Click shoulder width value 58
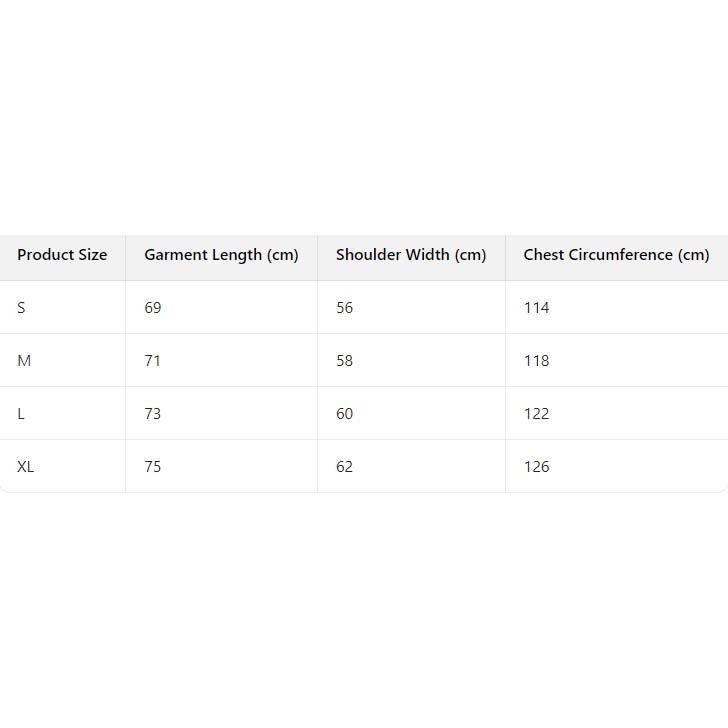This screenshot has width=728, height=728. pyautogui.click(x=345, y=361)
